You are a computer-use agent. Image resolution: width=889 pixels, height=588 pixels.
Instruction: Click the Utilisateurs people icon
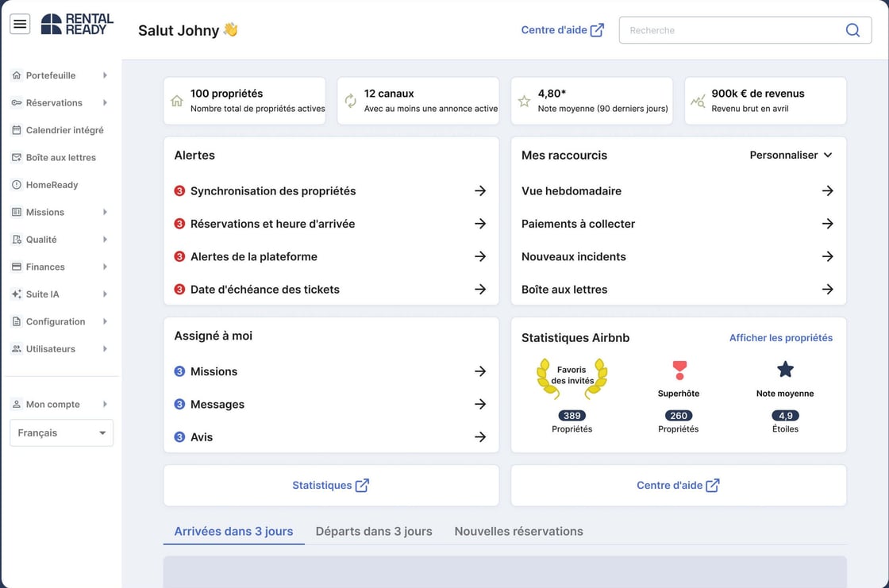pyautogui.click(x=17, y=348)
